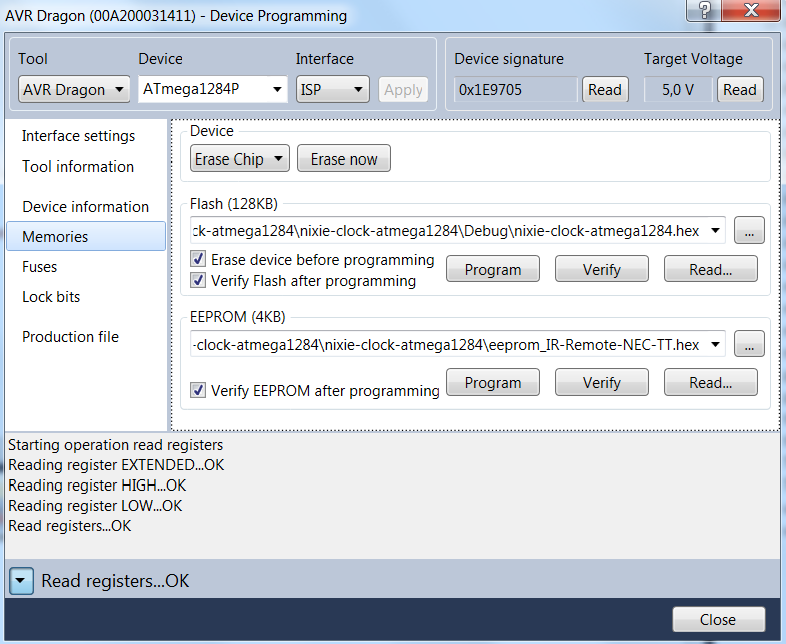Read Flash memory to file
This screenshot has height=644, width=786.
tap(710, 269)
